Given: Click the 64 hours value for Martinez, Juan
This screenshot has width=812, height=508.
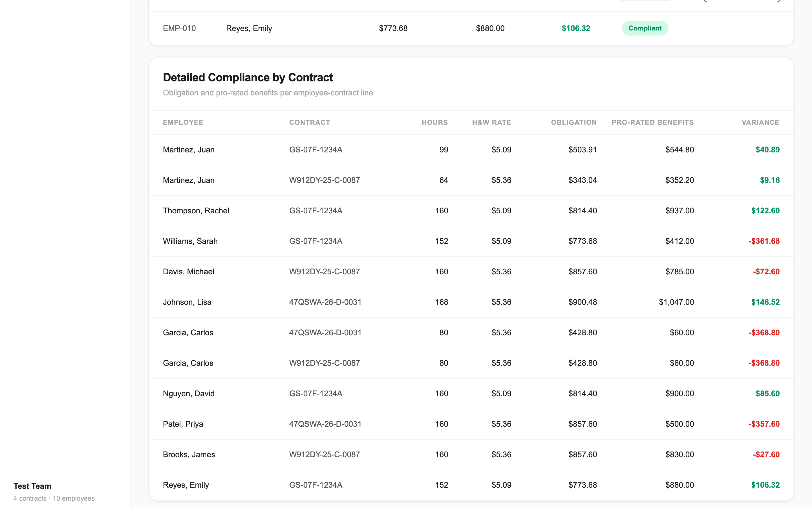Looking at the screenshot, I should point(443,180).
